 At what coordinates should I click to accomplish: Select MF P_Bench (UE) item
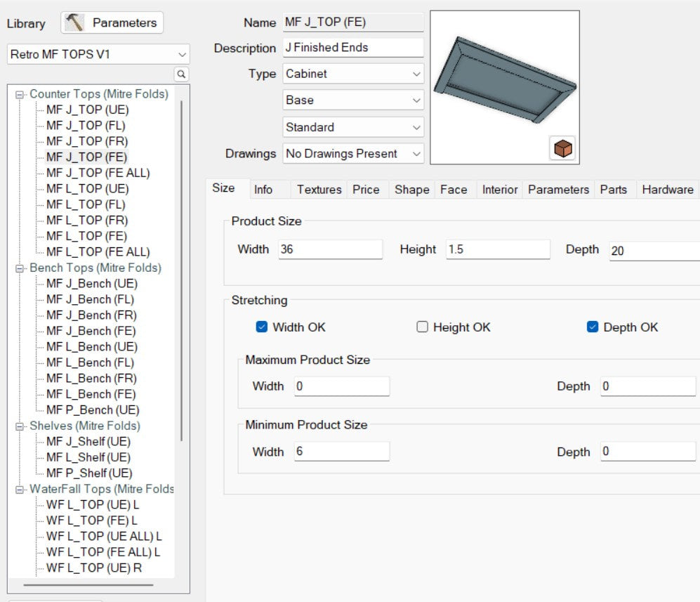click(92, 410)
